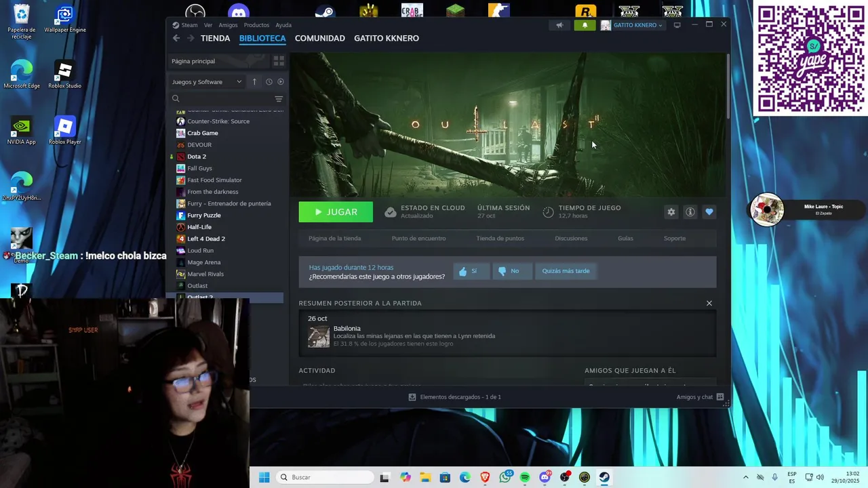Show game info icon for Outlast 2
This screenshot has width=868, height=488.
(690, 212)
